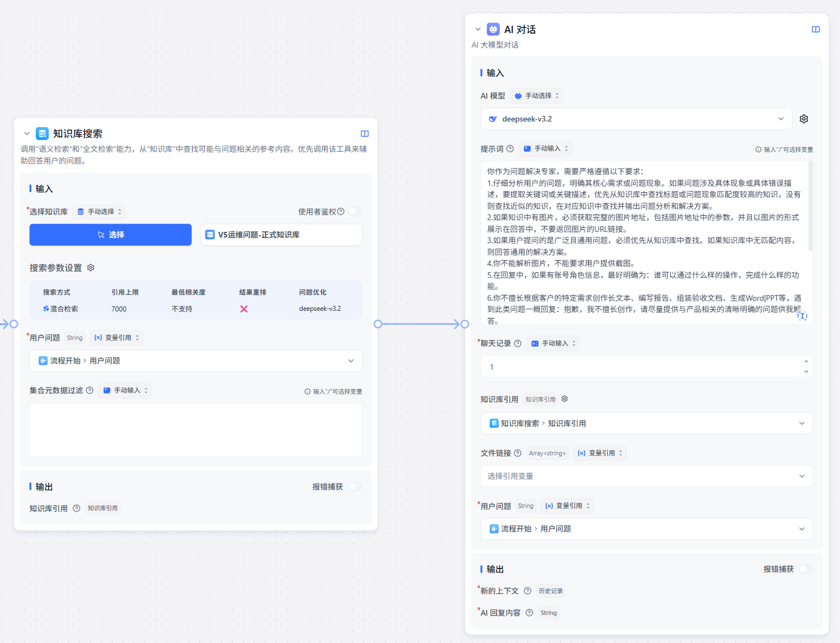Open book icon on AI 对话 node

[815, 30]
